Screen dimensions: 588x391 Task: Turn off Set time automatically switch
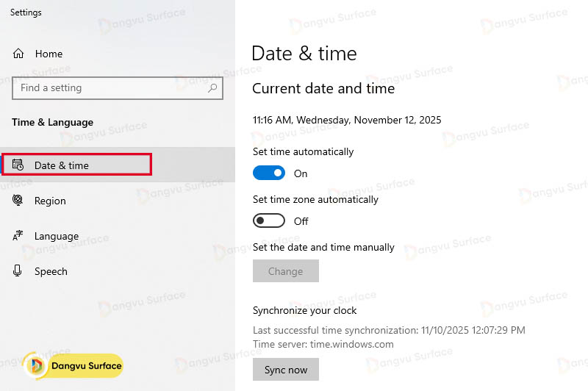coord(269,173)
